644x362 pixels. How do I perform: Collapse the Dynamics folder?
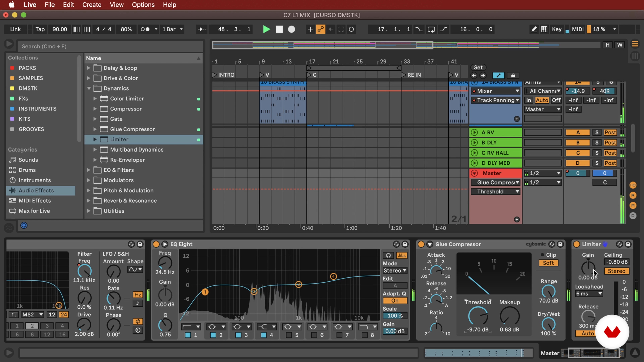pos(89,88)
